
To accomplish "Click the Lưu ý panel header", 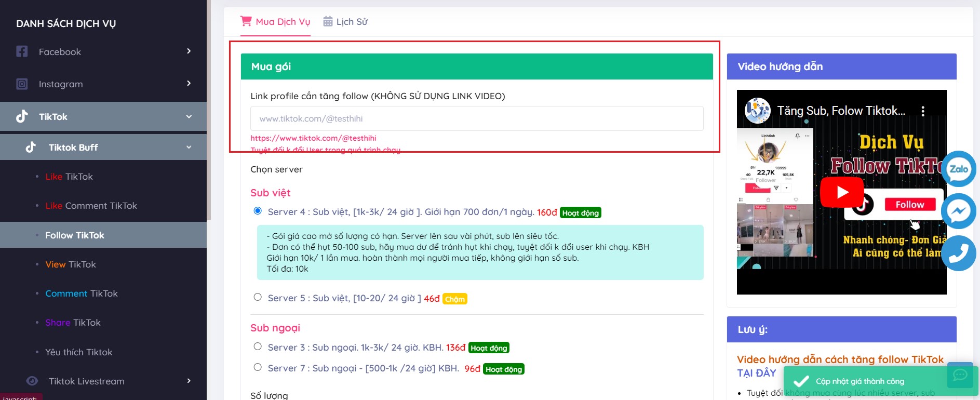I will (x=841, y=329).
